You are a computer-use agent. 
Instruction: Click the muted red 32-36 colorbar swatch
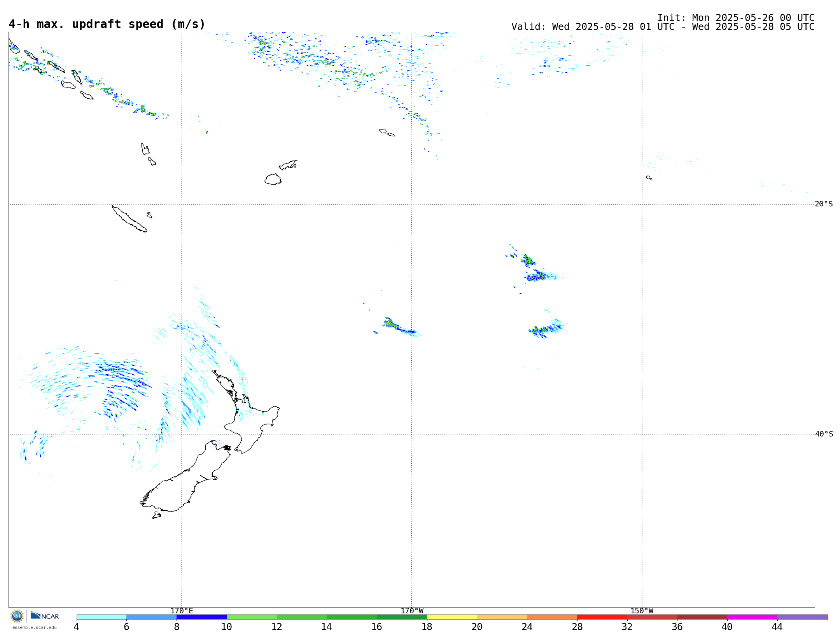(x=652, y=617)
